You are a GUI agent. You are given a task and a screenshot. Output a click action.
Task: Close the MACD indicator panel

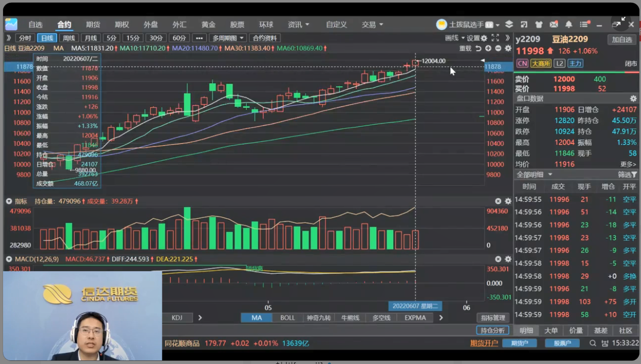click(498, 259)
